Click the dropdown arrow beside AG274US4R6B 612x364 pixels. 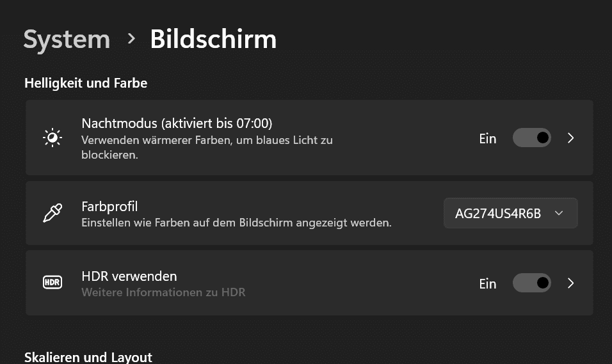[559, 213]
